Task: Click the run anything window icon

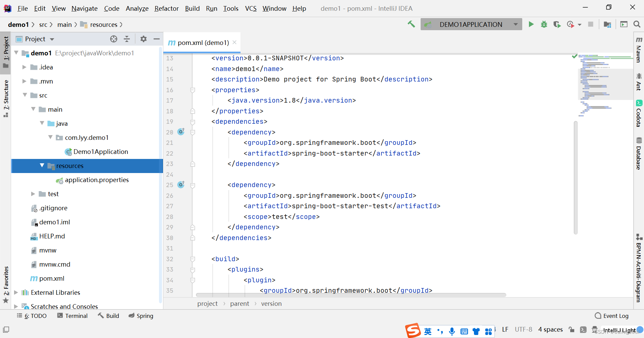Action: [624, 24]
